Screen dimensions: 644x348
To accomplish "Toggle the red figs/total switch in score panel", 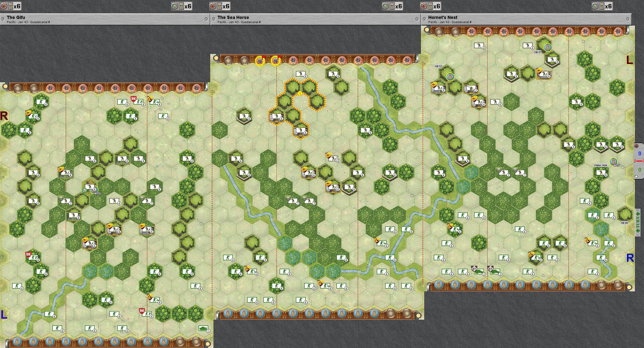I will pyautogui.click(x=639, y=161).
